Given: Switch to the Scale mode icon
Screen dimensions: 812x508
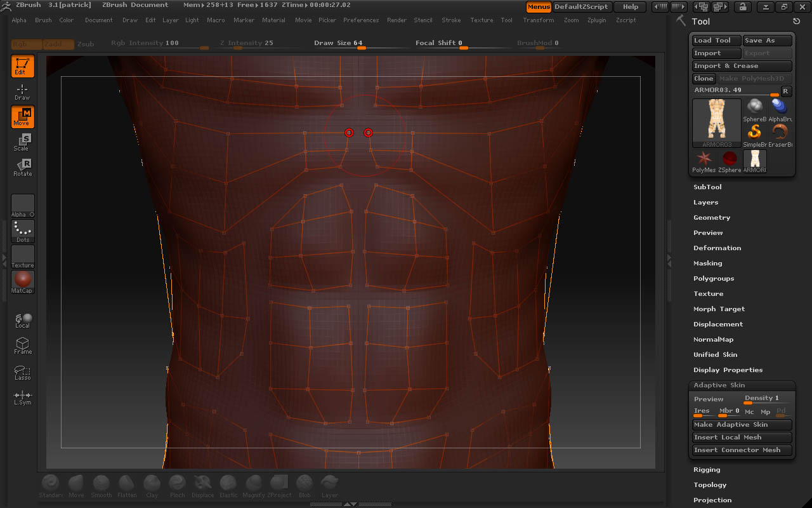Looking at the screenshot, I should click(x=22, y=142).
